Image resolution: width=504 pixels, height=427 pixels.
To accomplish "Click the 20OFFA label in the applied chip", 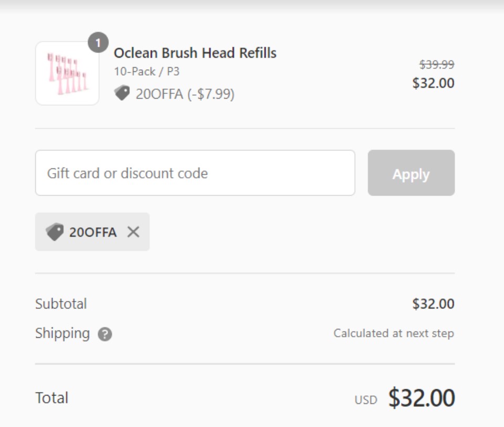I will click(x=93, y=232).
